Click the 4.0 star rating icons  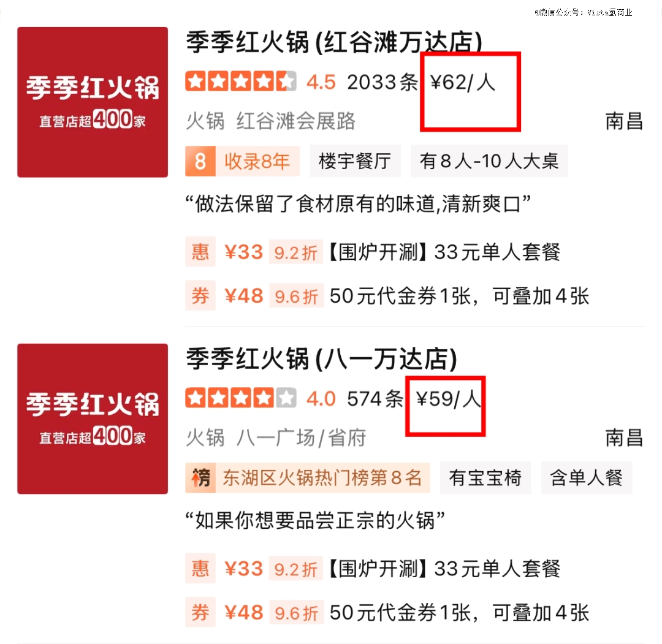click(x=241, y=398)
